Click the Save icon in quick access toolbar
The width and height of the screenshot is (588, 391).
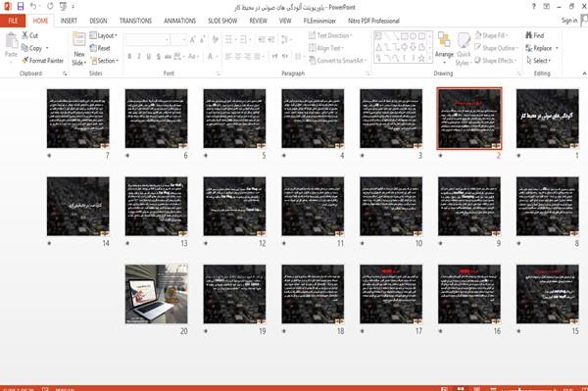point(21,7)
